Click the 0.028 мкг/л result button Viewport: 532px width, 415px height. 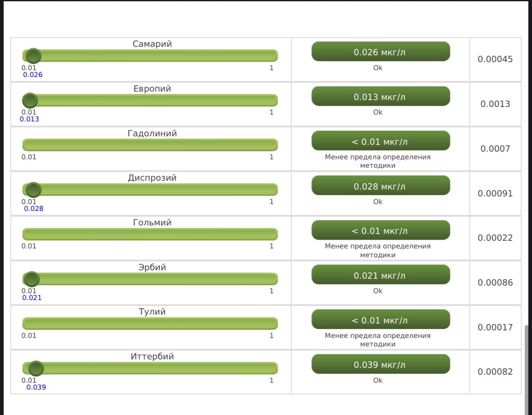(380, 186)
